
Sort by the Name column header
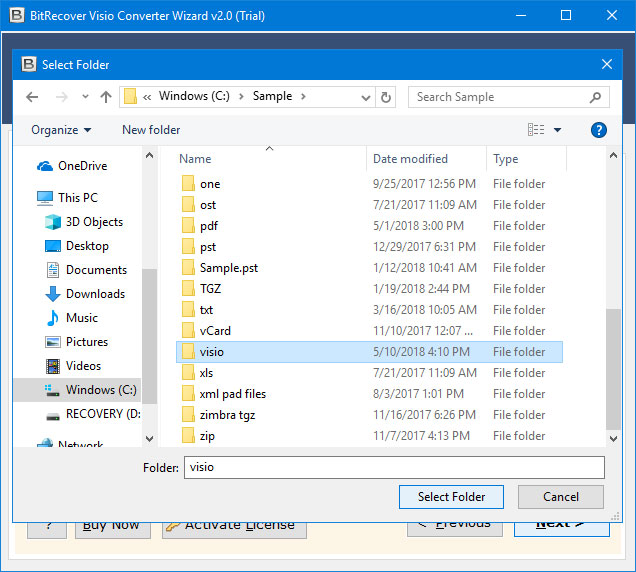195,159
